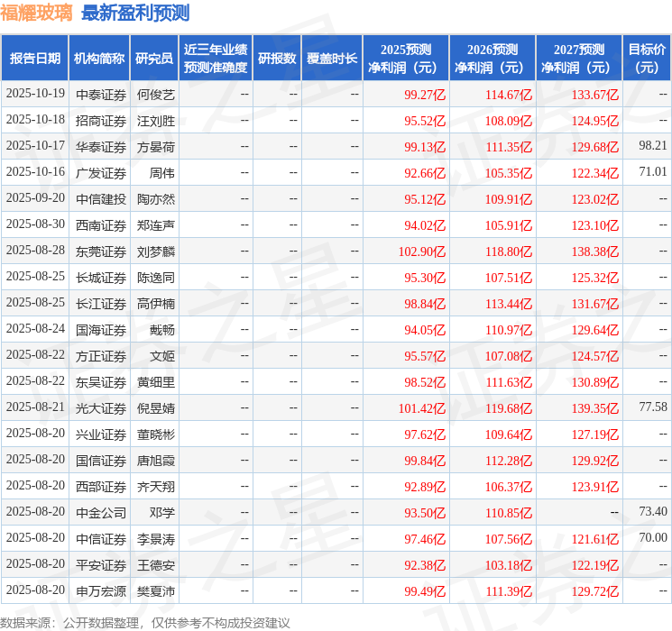The height and width of the screenshot is (631, 672).
Task: Select the 102.90亿 forecast value
Action: point(422,251)
